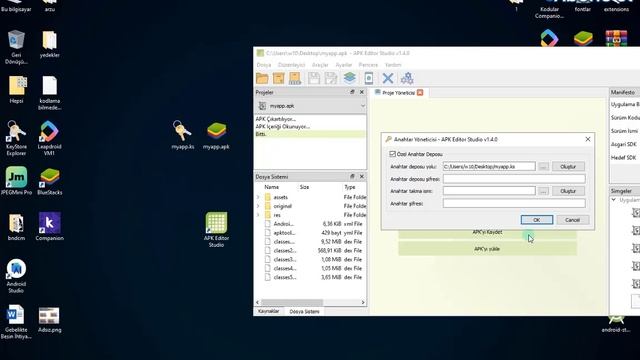Switch to the Dosya Sistemi bottom tab

pyautogui.click(x=304, y=311)
